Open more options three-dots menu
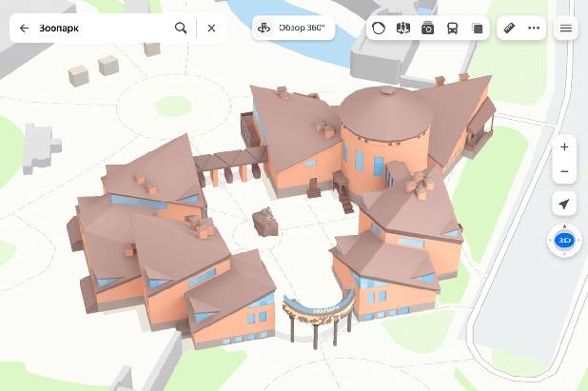This screenshot has height=391, width=588. click(x=534, y=29)
